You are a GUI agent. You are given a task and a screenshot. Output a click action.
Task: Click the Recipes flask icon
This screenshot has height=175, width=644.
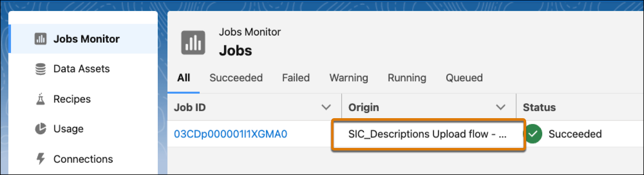coord(40,99)
